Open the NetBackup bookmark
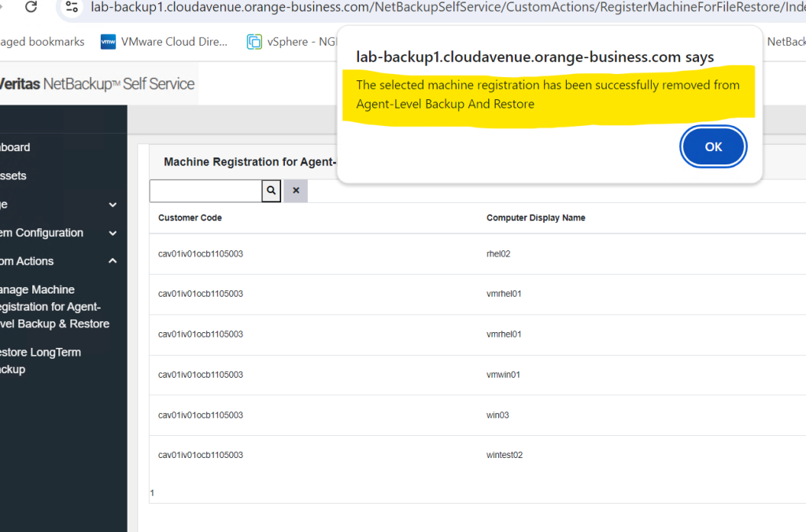This screenshot has height=532, width=806. pyautogui.click(x=786, y=42)
